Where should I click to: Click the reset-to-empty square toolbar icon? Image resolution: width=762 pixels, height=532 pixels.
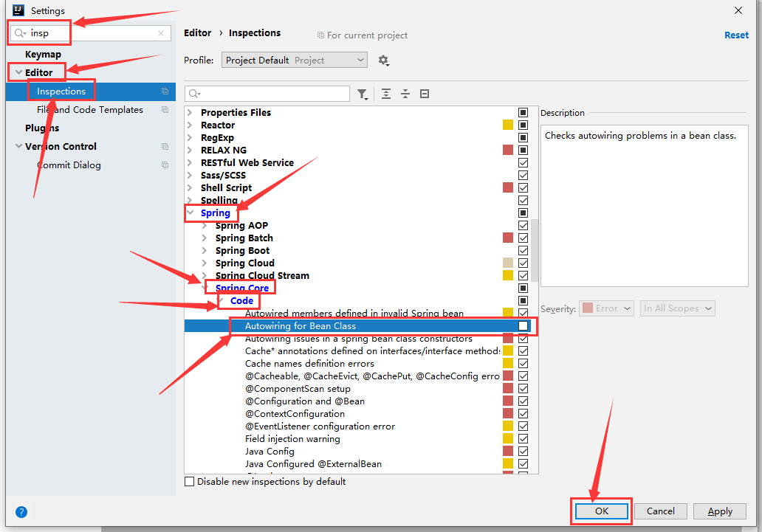coord(425,94)
